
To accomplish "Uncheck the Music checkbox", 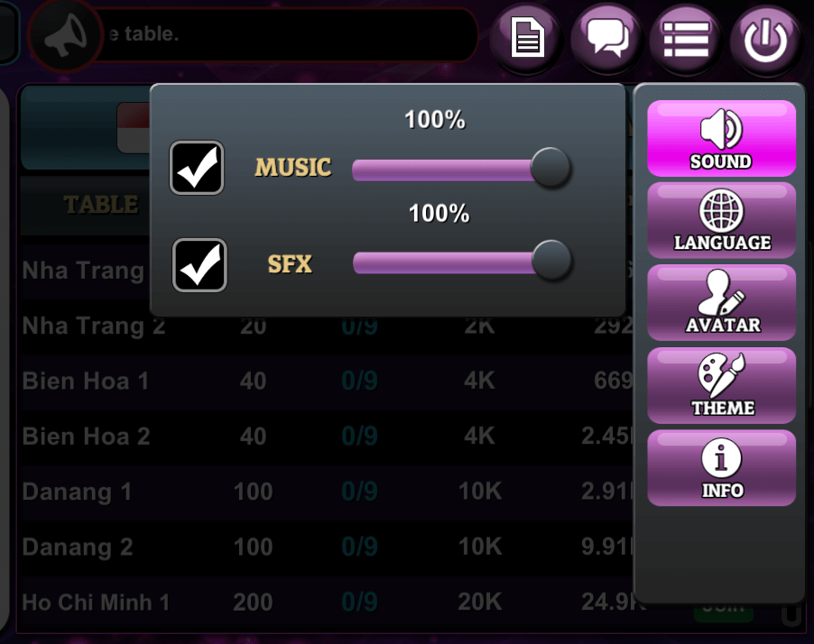I will [197, 168].
